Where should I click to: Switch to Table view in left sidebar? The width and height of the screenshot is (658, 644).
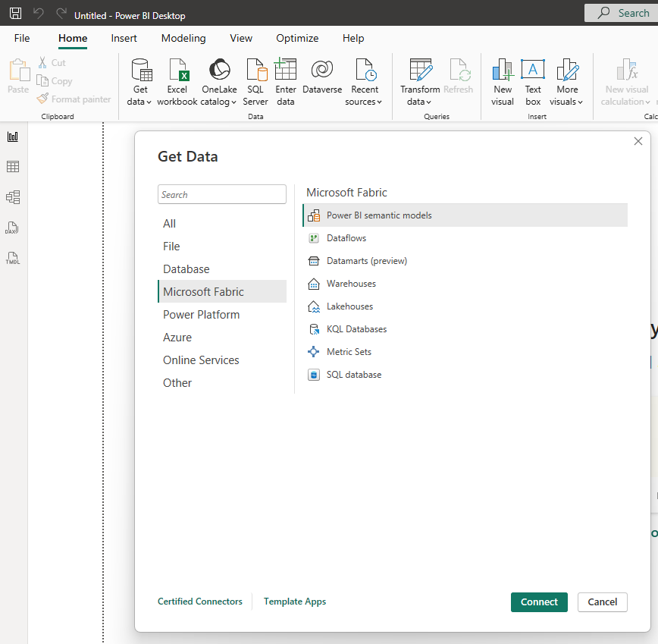[13, 167]
